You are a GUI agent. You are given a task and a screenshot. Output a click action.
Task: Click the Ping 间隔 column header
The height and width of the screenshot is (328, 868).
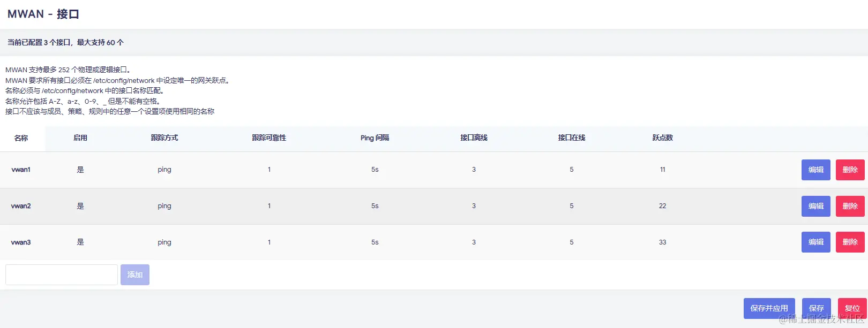[375, 138]
